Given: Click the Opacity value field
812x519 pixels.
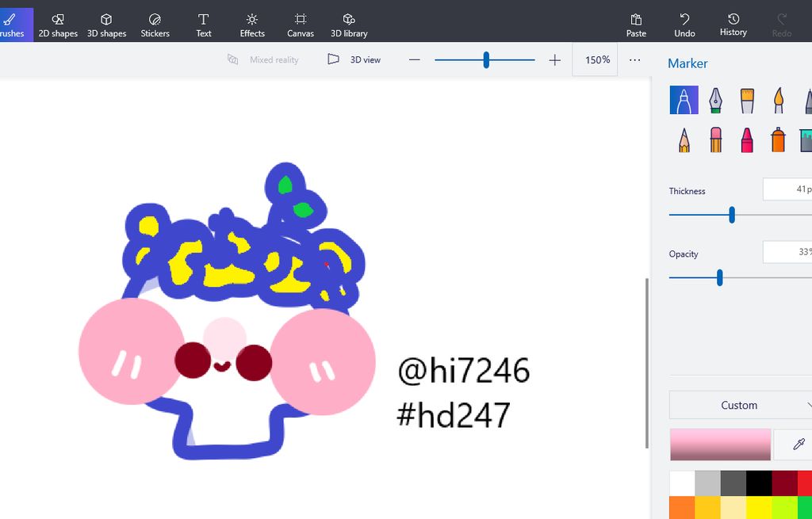Looking at the screenshot, I should 787,252.
